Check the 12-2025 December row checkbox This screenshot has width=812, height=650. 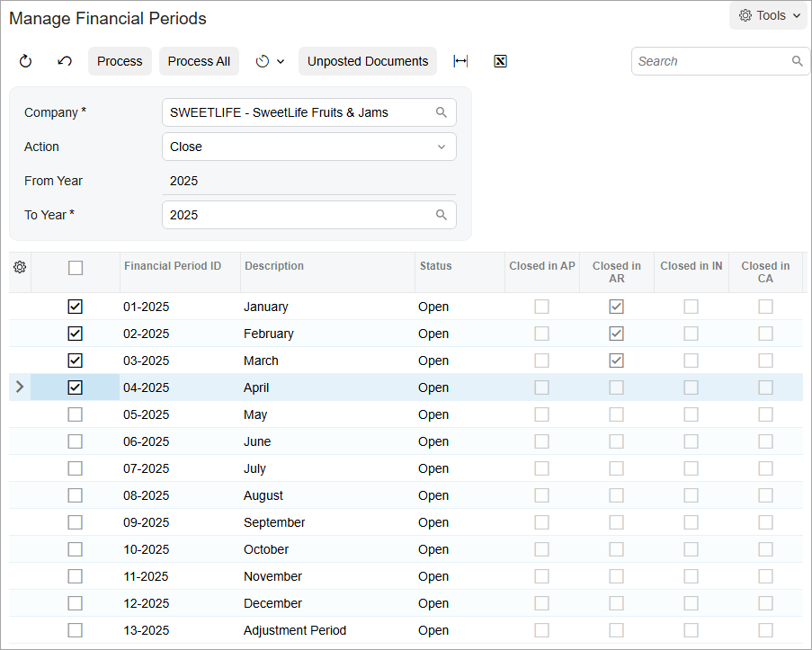[76, 603]
